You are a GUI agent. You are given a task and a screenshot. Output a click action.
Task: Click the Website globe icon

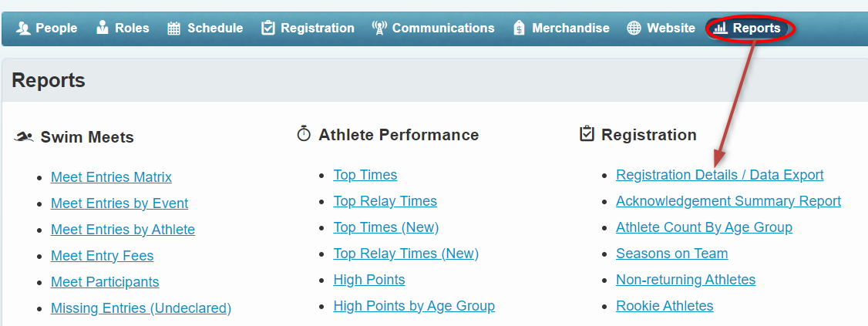coord(634,29)
